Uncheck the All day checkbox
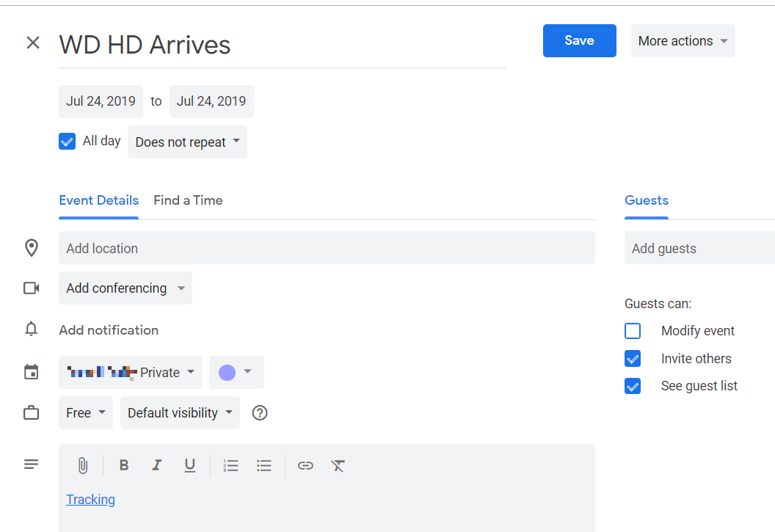Image resolution: width=775 pixels, height=532 pixels. (x=68, y=142)
